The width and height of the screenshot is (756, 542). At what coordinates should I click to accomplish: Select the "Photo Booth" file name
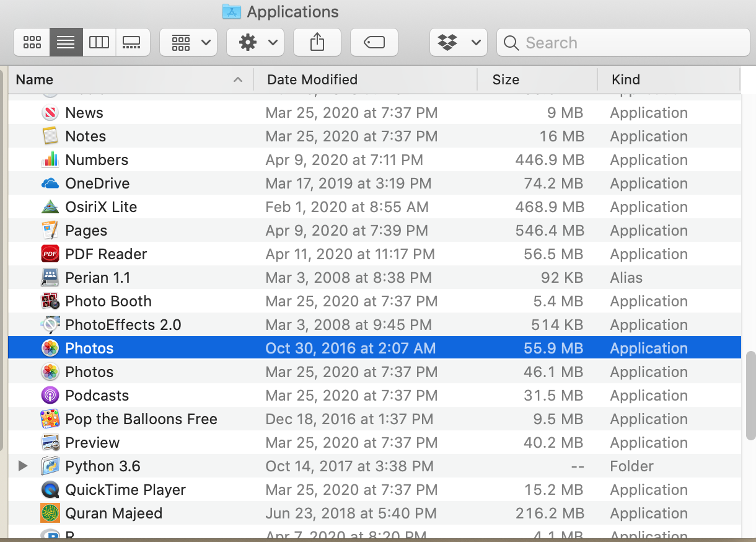coord(108,301)
